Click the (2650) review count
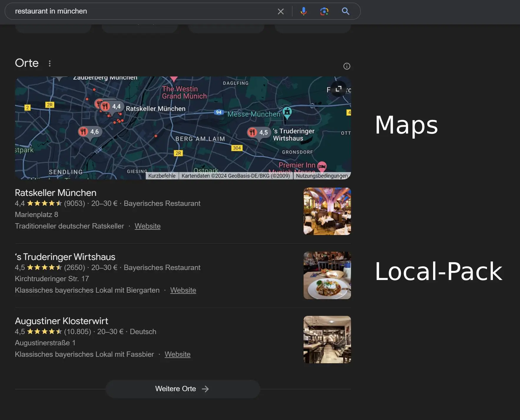This screenshot has width=520, height=420. pos(74,268)
